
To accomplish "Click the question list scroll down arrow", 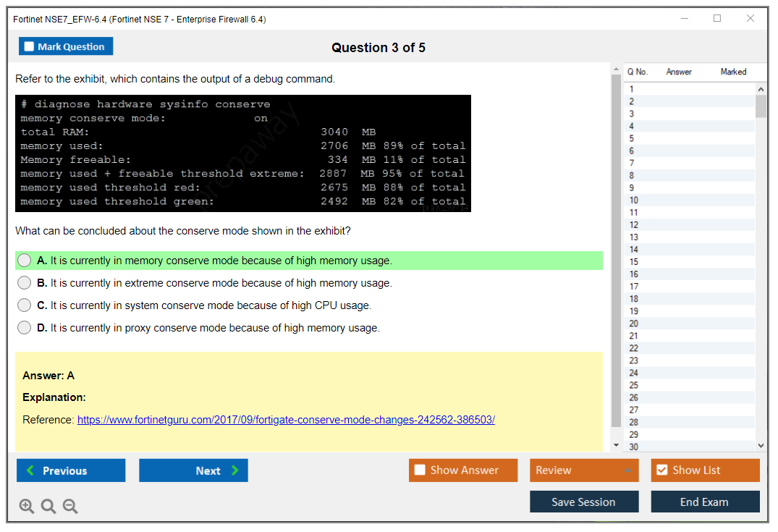I will 761,446.
